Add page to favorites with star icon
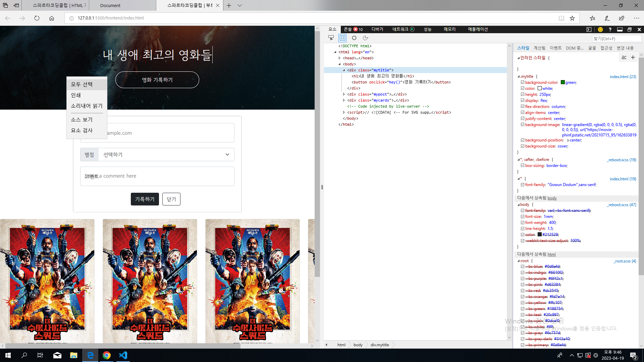Viewport: 644px width, 362px height. 572,18
